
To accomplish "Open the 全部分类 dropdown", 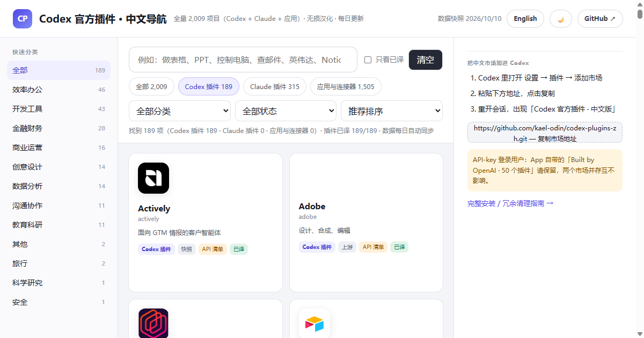I will pyautogui.click(x=180, y=111).
